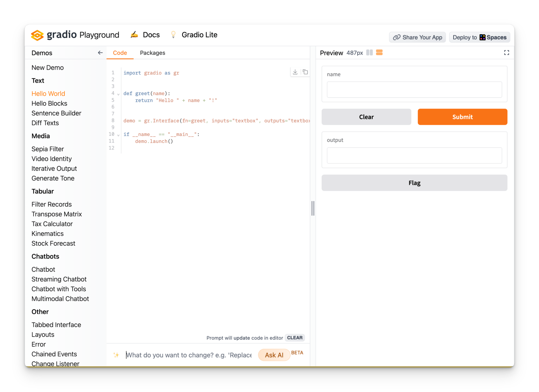Click the Playground title text
This screenshot has height=392, width=539.
tap(99, 35)
